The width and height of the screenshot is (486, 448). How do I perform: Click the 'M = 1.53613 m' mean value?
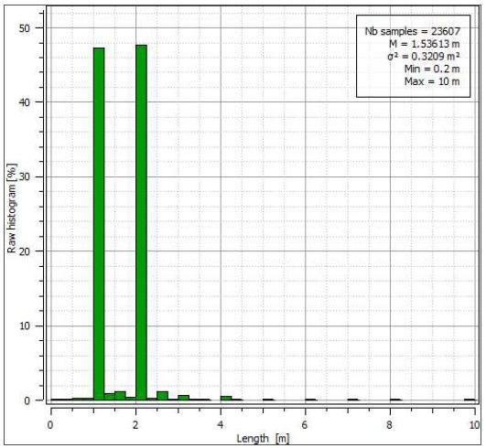425,44
